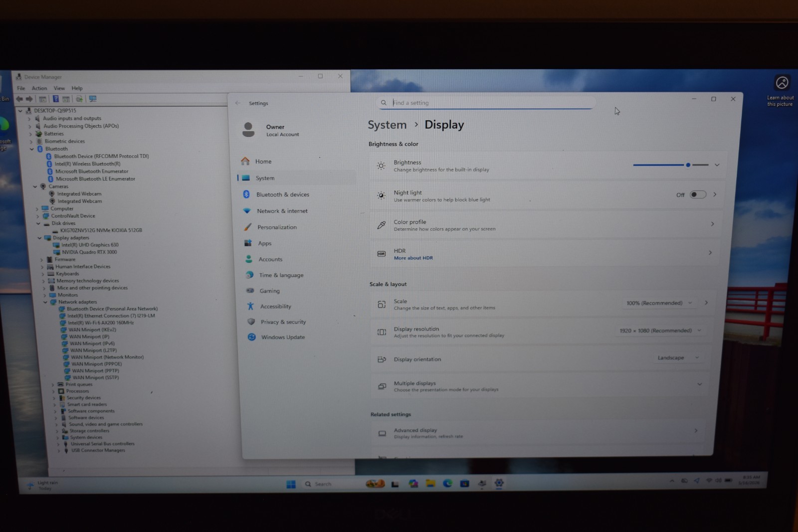Open the File menu in Device Manager
This screenshot has width=798, height=532.
pos(21,88)
